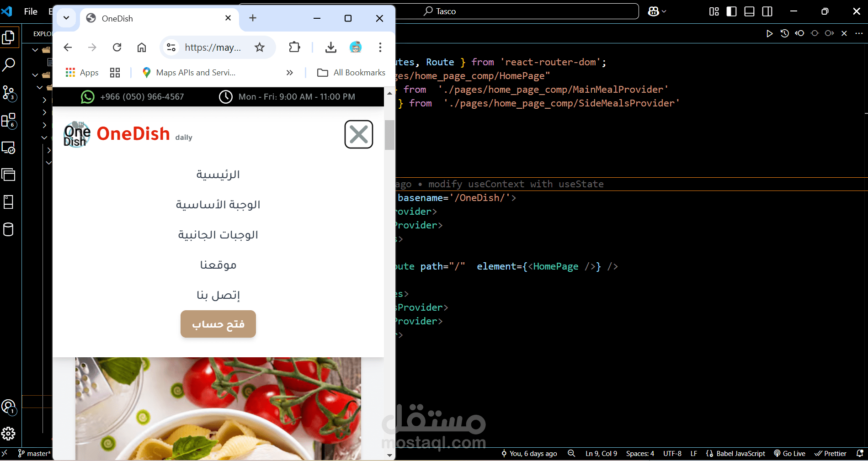Viewport: 868px width, 461px height.
Task: Click the موقعنا navigation link
Action: 218,265
